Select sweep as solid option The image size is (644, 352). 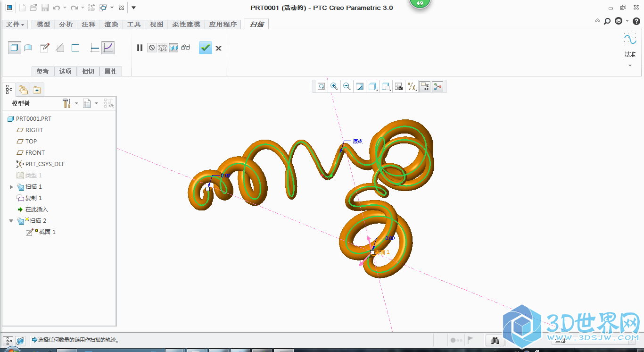click(x=15, y=48)
